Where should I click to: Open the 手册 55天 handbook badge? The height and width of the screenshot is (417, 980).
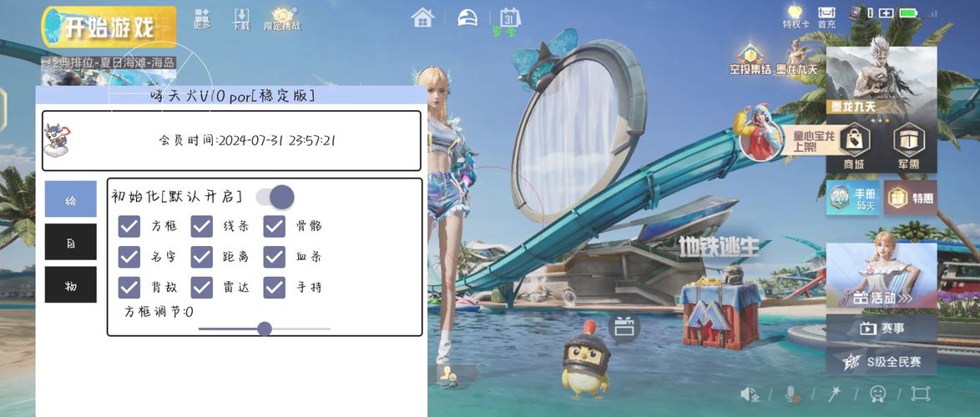pos(852,198)
